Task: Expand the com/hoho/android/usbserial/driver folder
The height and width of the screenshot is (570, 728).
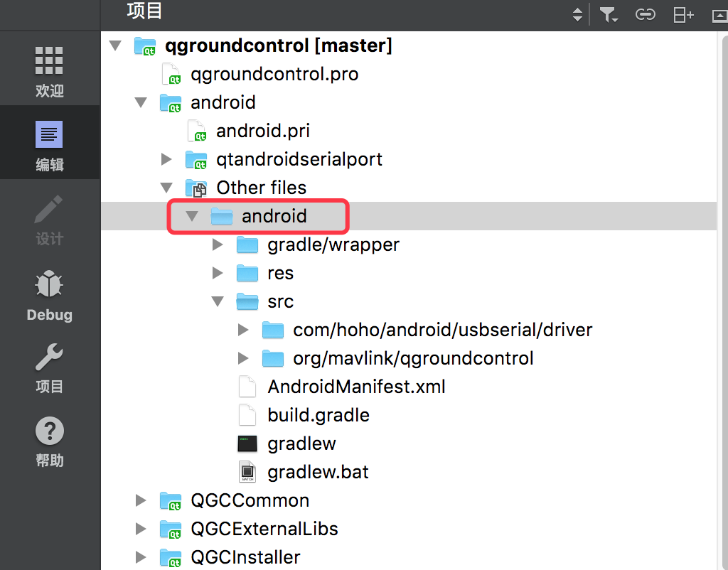Action: pos(243,330)
